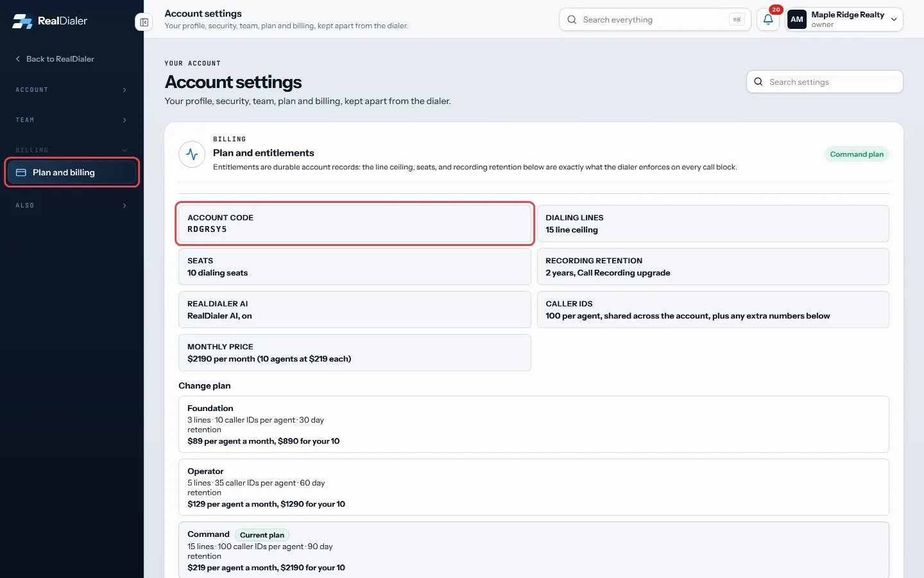Click the Plan and entitlements heading
The height and width of the screenshot is (578, 924).
(x=264, y=153)
